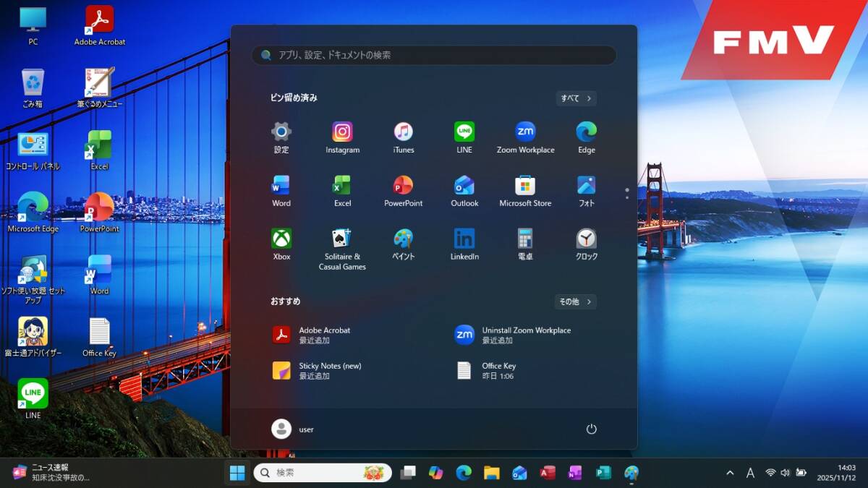Select 富士通アドバイザー desktop icon

33,337
